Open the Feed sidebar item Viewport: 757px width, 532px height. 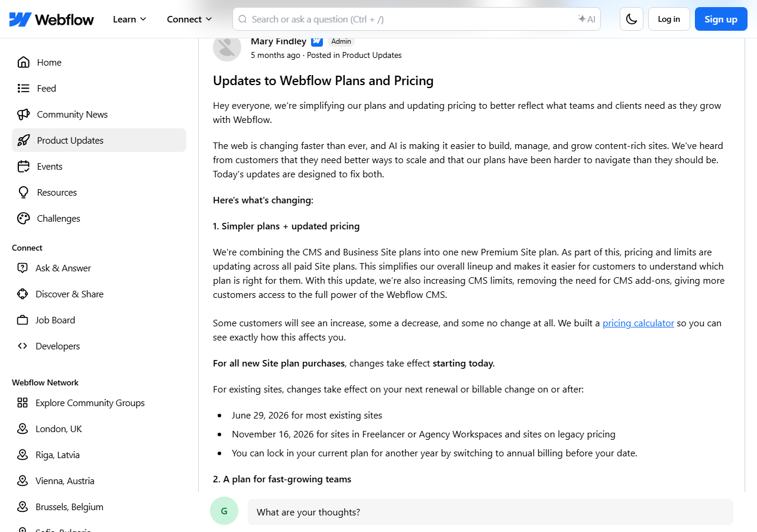[99, 88]
